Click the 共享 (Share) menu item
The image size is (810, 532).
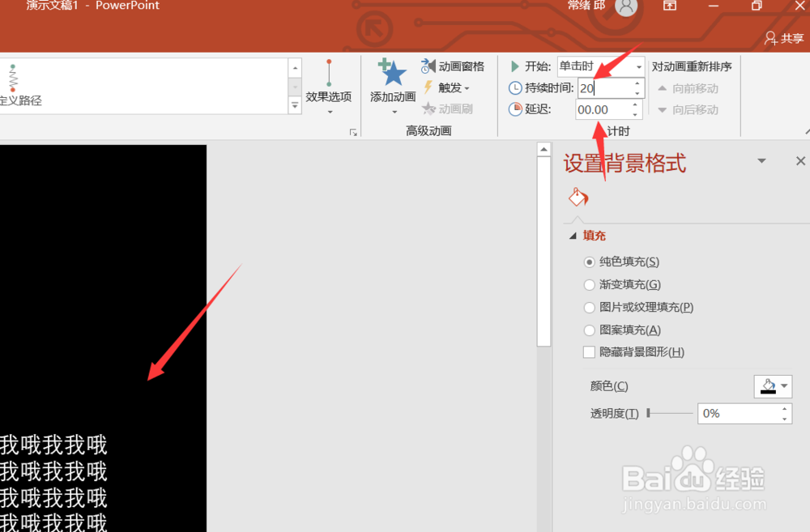782,37
